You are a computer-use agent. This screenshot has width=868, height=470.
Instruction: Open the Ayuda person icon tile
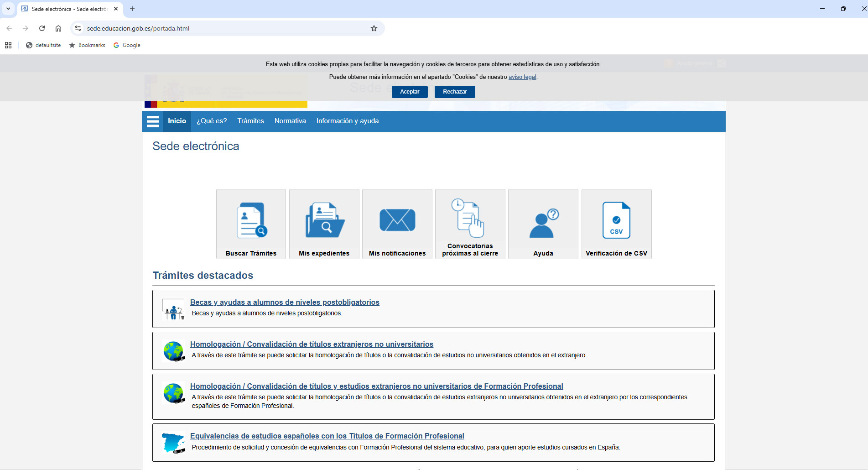click(x=543, y=224)
